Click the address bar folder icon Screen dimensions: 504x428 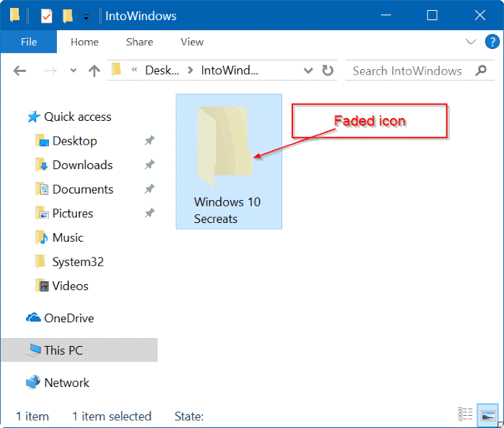116,69
